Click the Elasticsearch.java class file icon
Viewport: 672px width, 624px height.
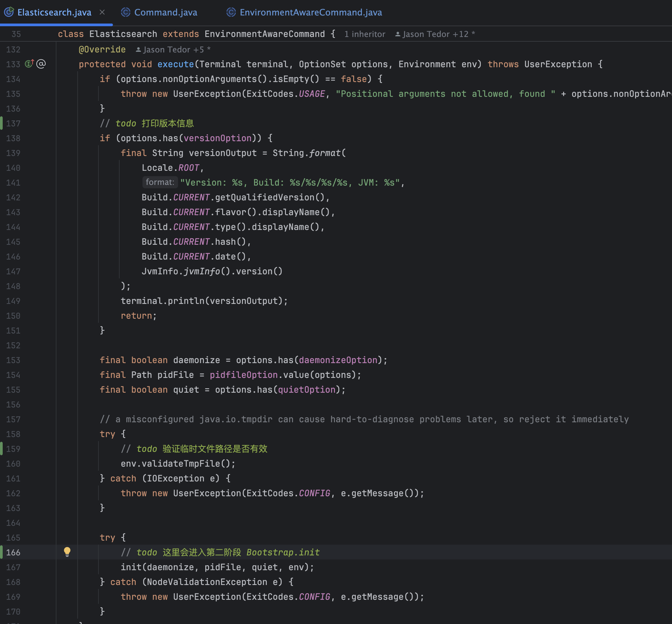click(x=9, y=12)
